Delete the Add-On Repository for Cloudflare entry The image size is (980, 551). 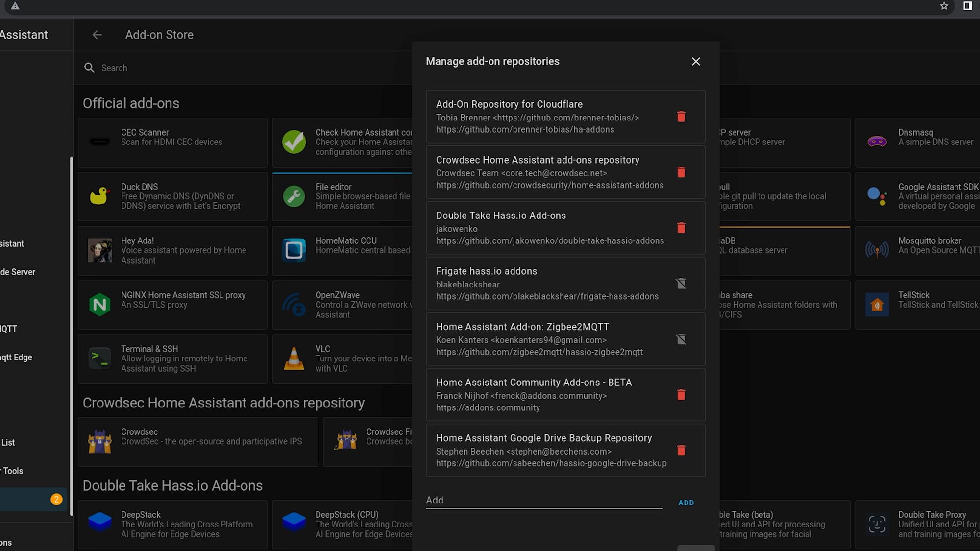[x=681, y=117]
